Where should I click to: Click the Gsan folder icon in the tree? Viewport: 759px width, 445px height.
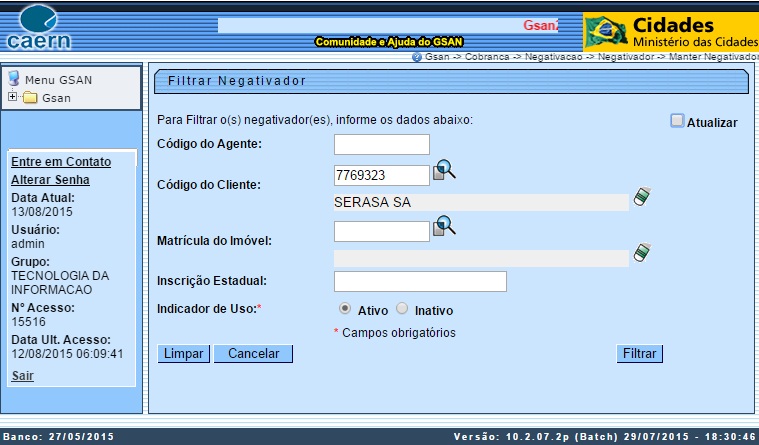[30, 98]
